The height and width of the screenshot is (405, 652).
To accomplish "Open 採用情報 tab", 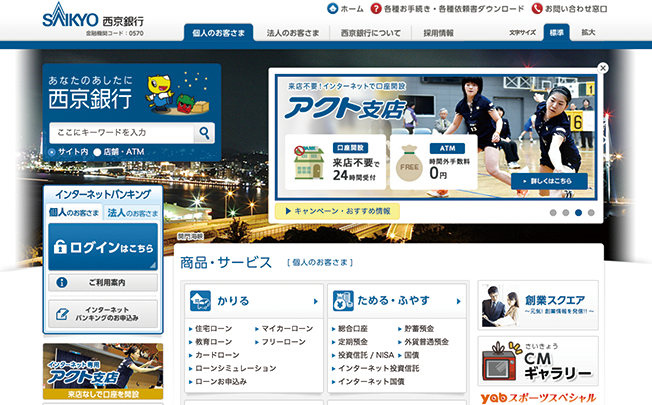I will tap(438, 33).
